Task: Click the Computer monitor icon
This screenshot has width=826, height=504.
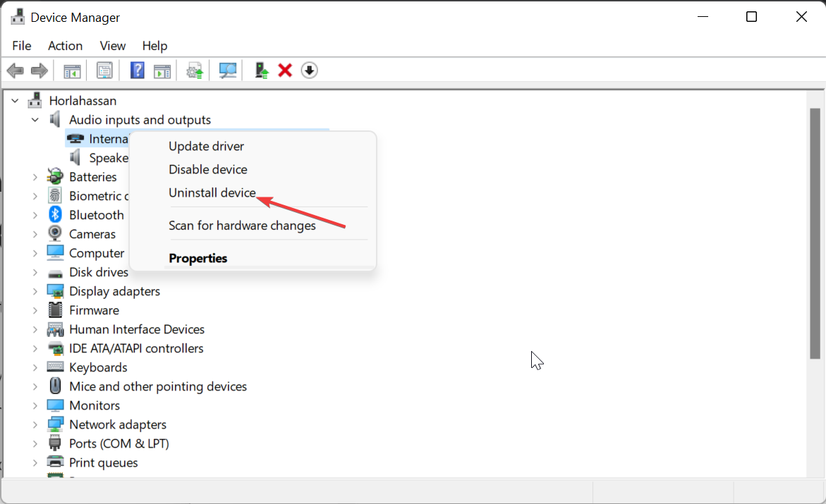Action: [55, 253]
